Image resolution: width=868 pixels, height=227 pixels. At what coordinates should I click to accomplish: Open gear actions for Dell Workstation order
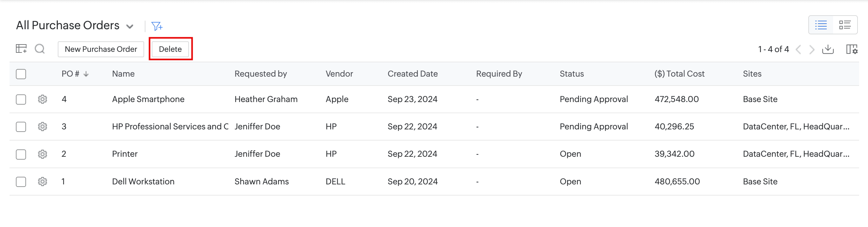click(43, 182)
